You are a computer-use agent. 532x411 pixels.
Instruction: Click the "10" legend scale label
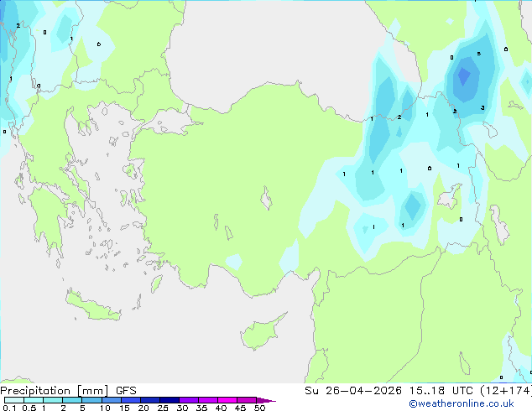[x=105, y=408]
